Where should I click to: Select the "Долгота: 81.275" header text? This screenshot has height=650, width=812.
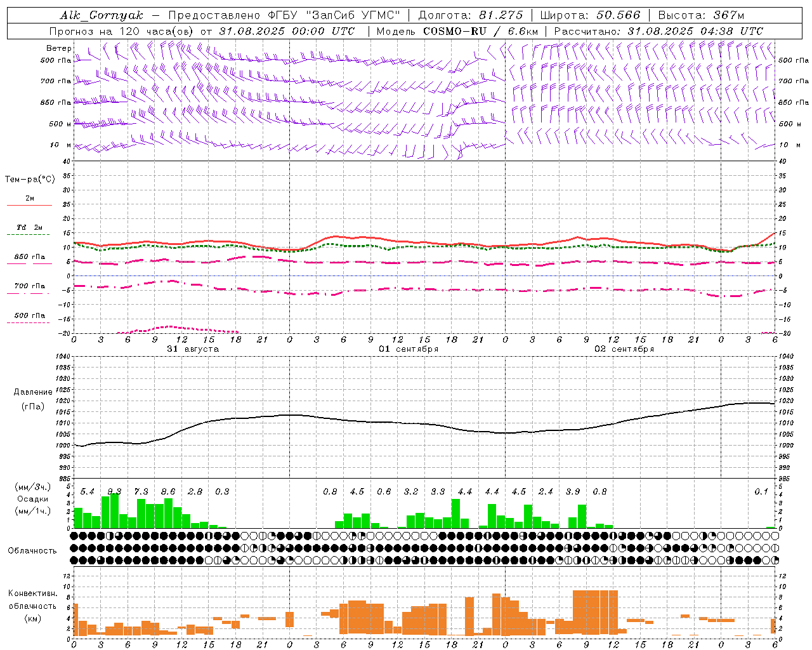click(471, 15)
